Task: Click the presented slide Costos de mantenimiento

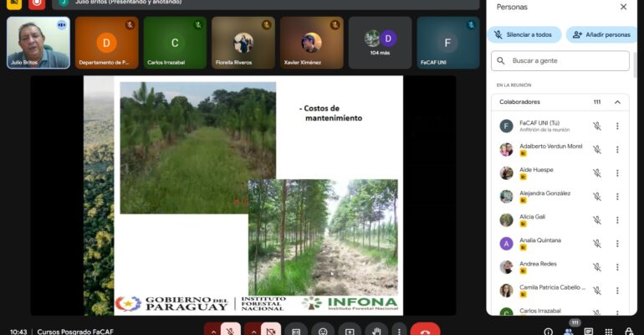Action: [243, 196]
